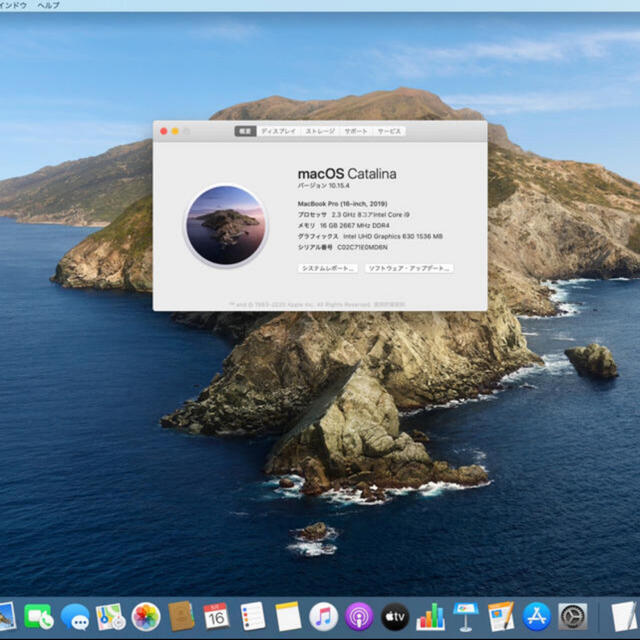Click the シリアル番号 serial number line
This screenshot has height=640, width=640.
click(342, 247)
